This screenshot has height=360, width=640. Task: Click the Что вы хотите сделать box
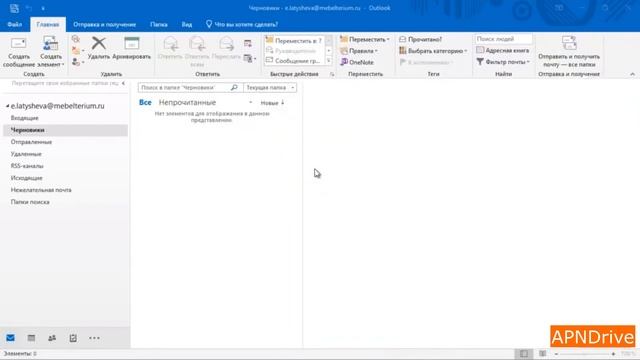coord(242,24)
